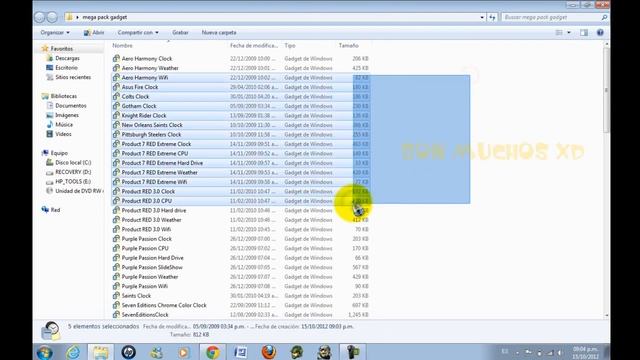Click the Saints Clock gadget icon
Screen dimensions: 640x360
pos(116,296)
